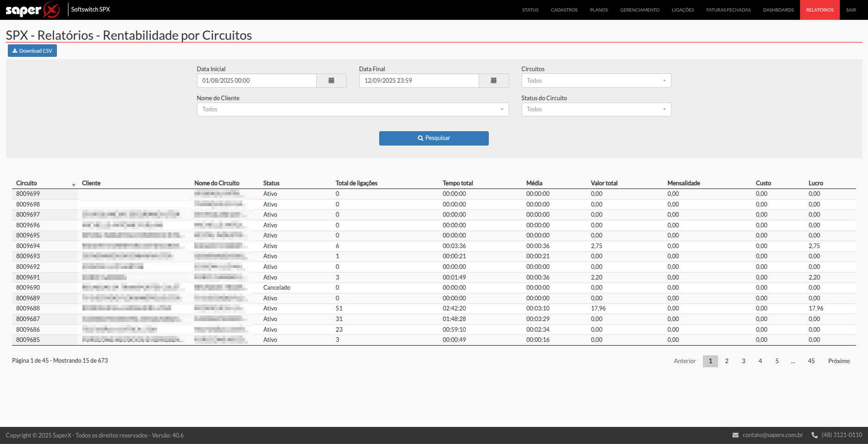Click total de ligações 51 cell
868x444 pixels.
tap(339, 309)
